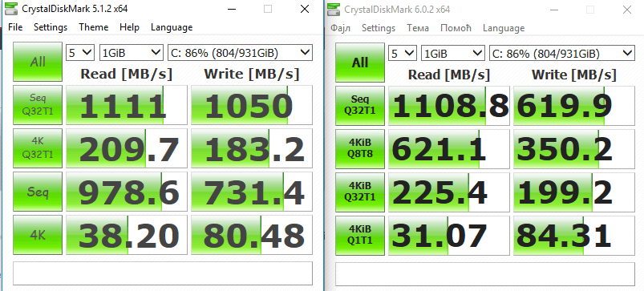644x291 pixels.
Task: Open Помоћ menu in CrystalDiskMark 6.0.2
Action: pos(456,28)
